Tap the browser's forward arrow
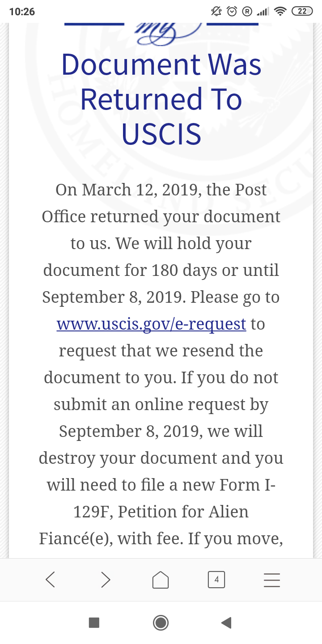The image size is (322, 644). pos(106,580)
